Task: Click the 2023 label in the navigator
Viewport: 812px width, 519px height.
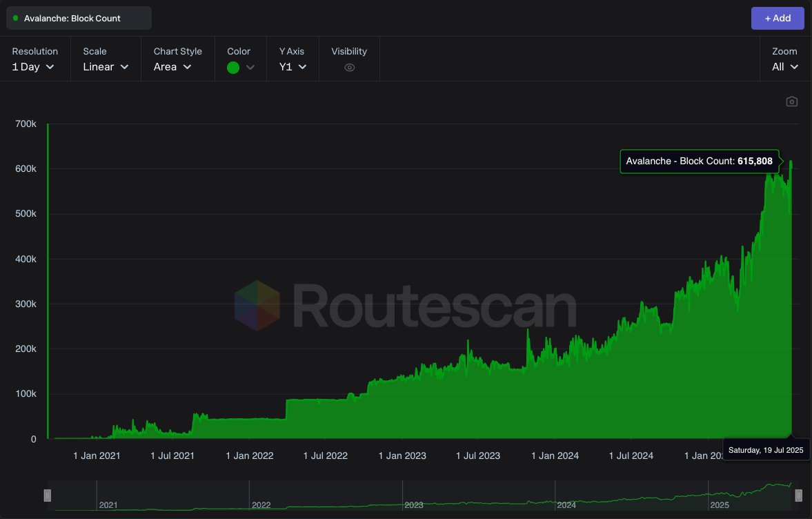Action: tap(414, 505)
